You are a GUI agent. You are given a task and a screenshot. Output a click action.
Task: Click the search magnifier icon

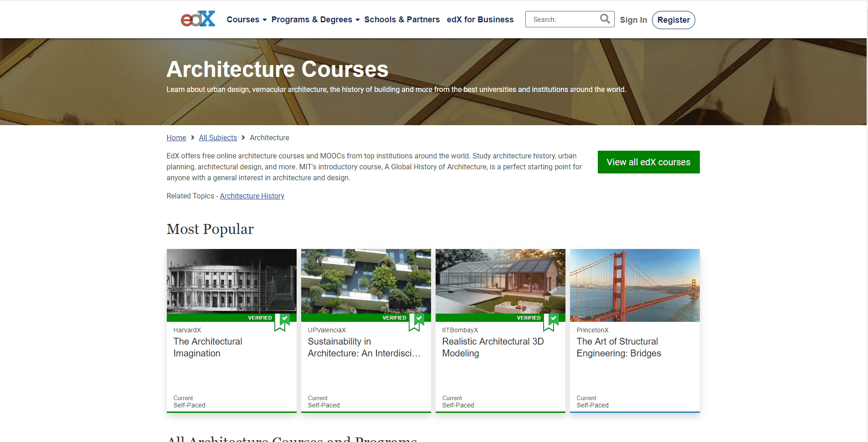605,19
